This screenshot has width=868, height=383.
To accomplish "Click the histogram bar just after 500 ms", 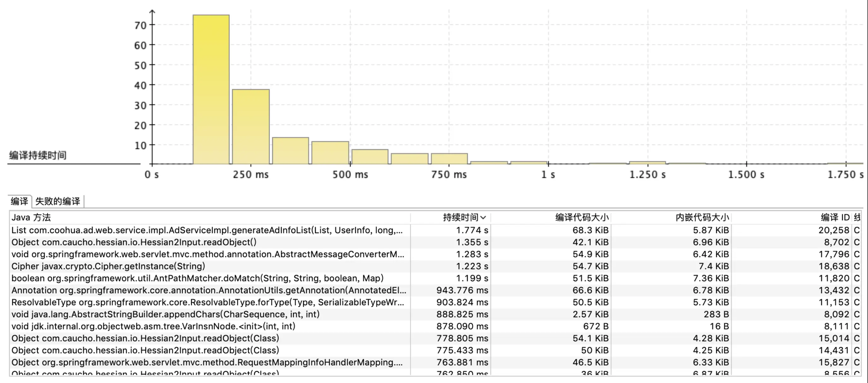I will pos(370,157).
